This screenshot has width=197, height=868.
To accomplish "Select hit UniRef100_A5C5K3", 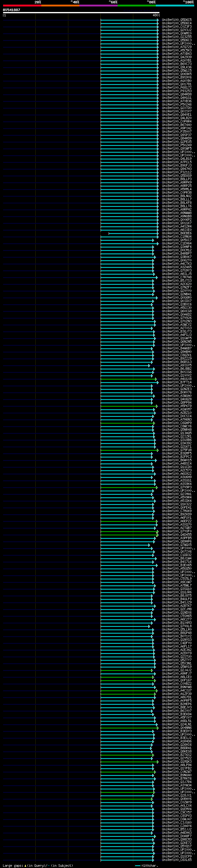I will [177, 50].
